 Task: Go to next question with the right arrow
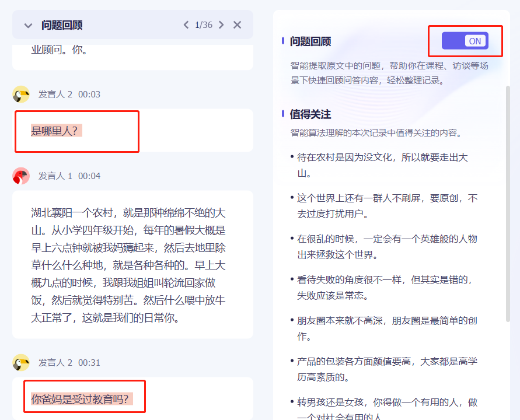(x=221, y=25)
